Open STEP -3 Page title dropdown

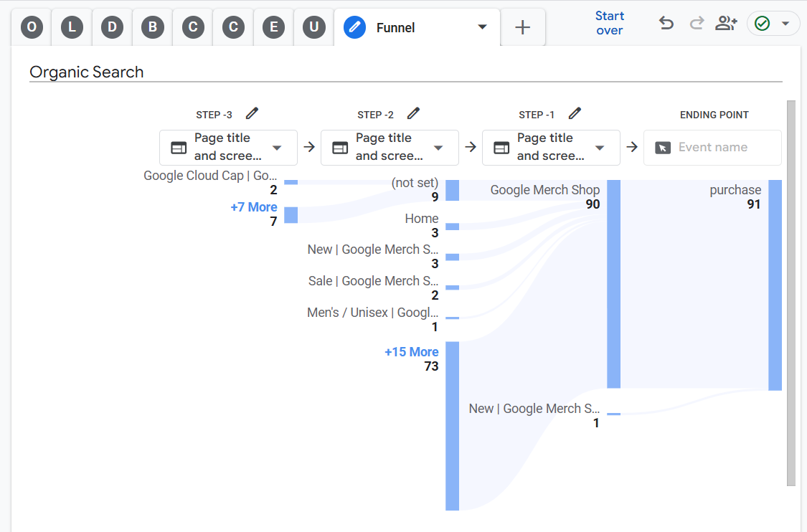(229, 148)
